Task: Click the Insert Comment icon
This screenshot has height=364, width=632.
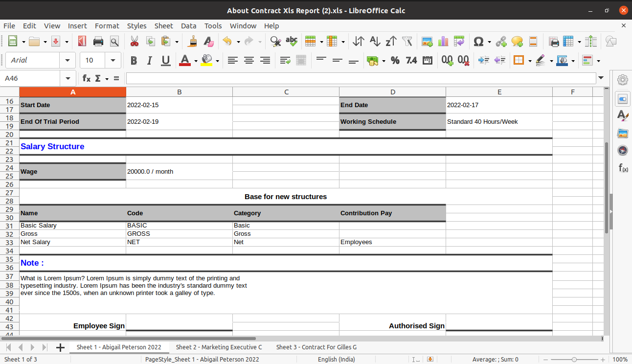Action: (517, 42)
